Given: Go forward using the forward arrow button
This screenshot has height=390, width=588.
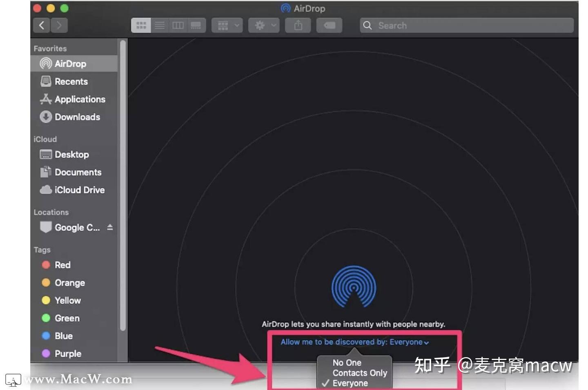Looking at the screenshot, I should click(x=59, y=25).
